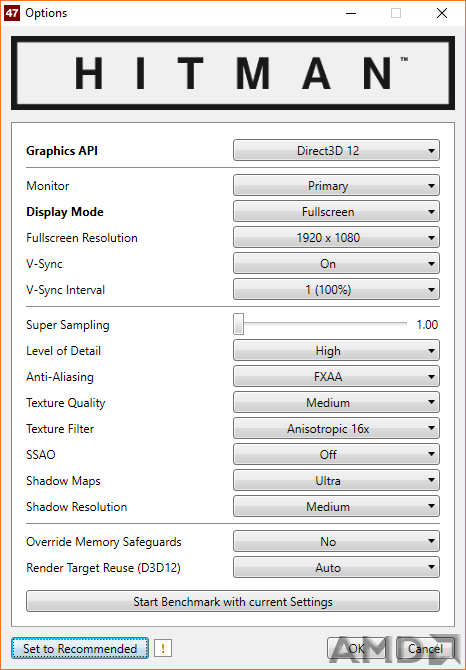Open Fullscreen Resolution 1920 x 1080 dropdown
Screen dimensions: 466x670
(x=336, y=238)
